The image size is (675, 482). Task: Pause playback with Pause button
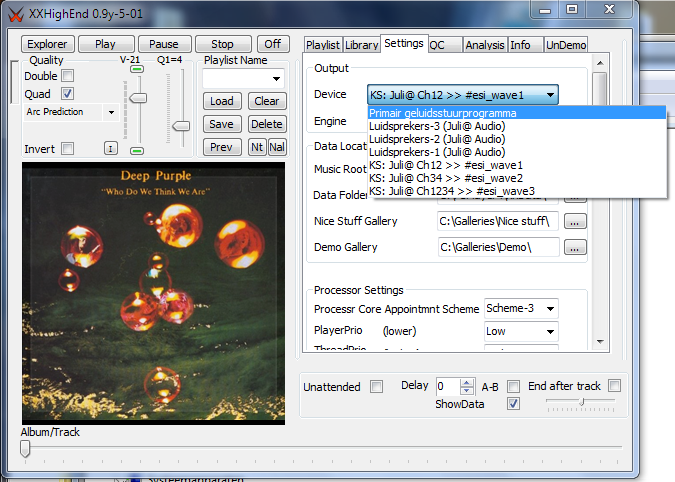(164, 44)
